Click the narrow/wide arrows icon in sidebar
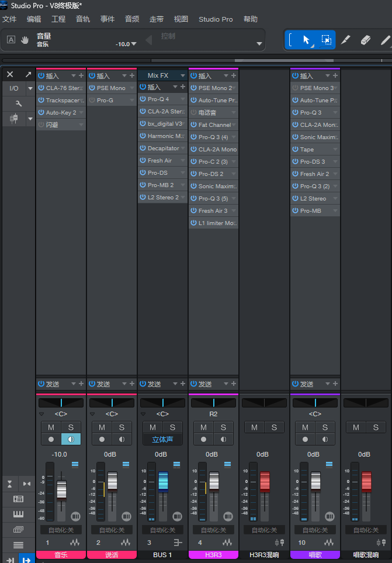 tap(27, 484)
